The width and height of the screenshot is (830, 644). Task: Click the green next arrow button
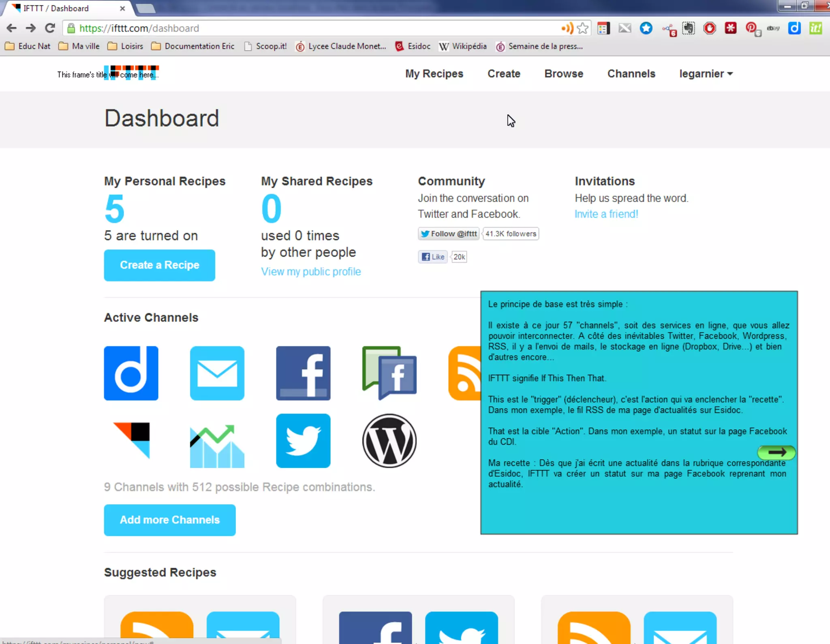click(776, 452)
